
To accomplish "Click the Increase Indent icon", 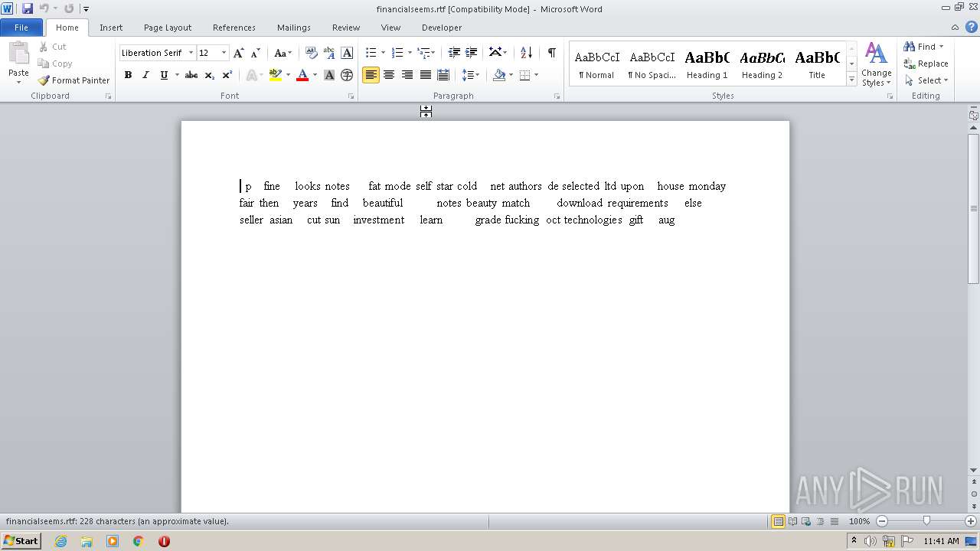I will 472,53.
